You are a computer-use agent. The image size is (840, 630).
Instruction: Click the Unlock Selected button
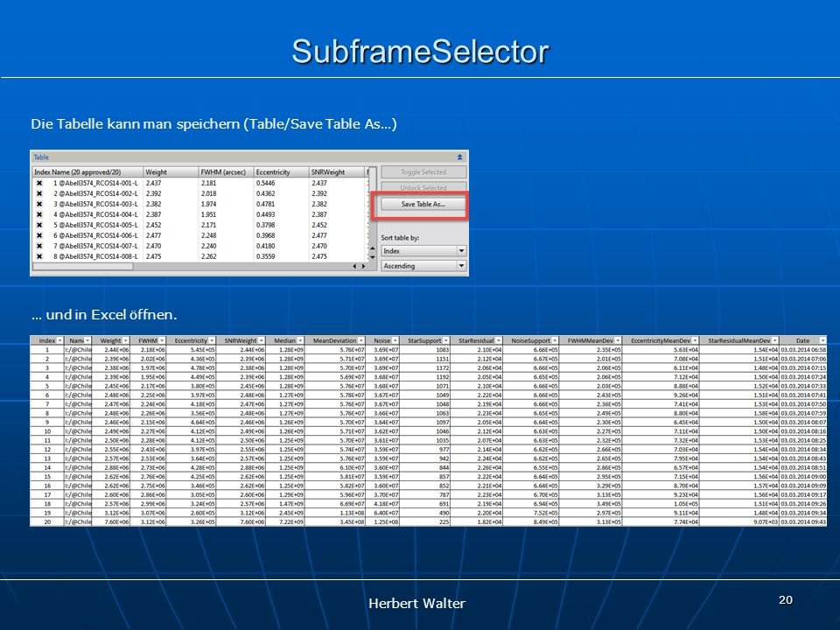pyautogui.click(x=423, y=187)
